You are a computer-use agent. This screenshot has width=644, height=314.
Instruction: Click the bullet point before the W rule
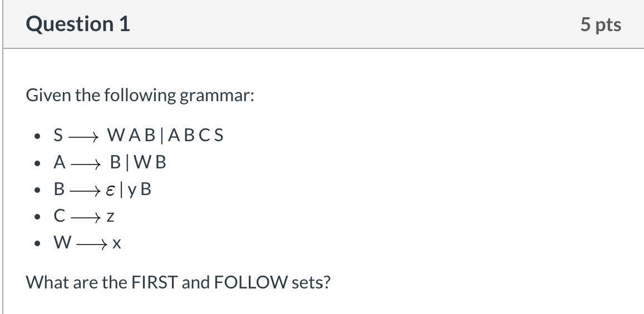pos(37,243)
